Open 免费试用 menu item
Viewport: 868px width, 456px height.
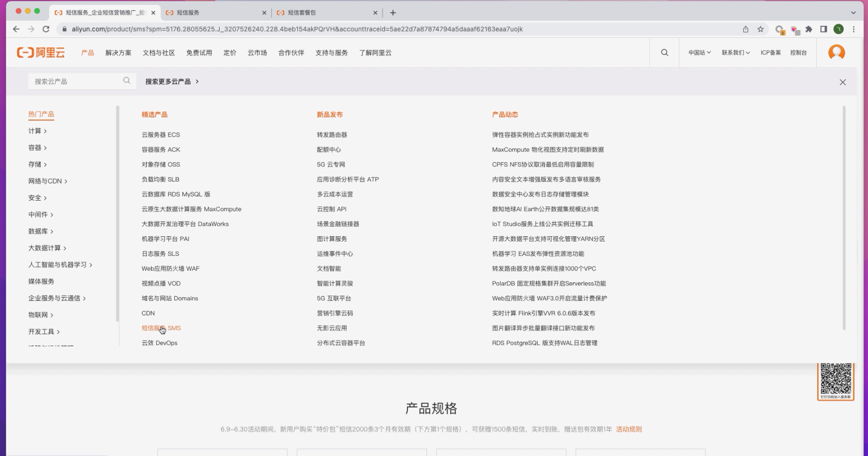199,53
